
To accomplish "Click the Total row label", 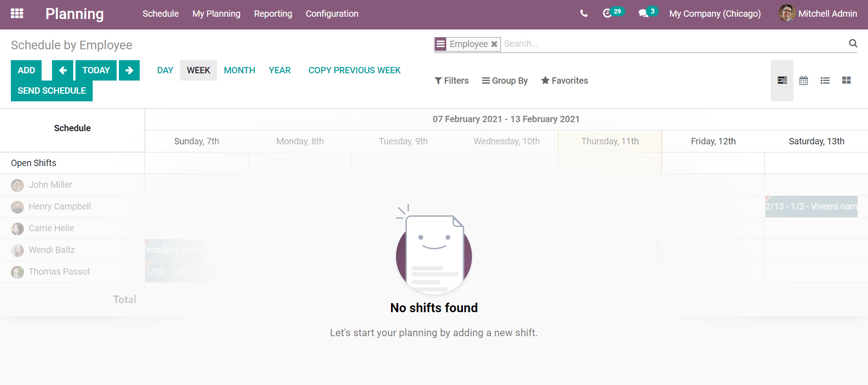I will point(124,299).
